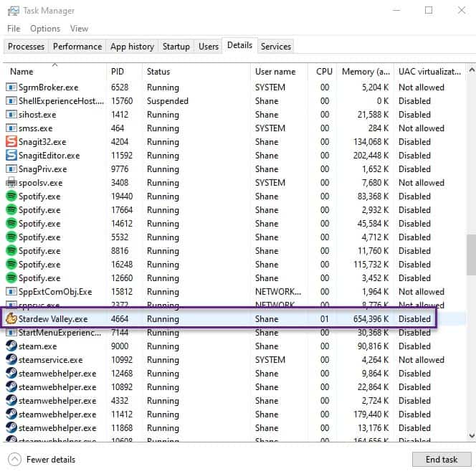Click Spotify icon for PID 14612

point(11,224)
